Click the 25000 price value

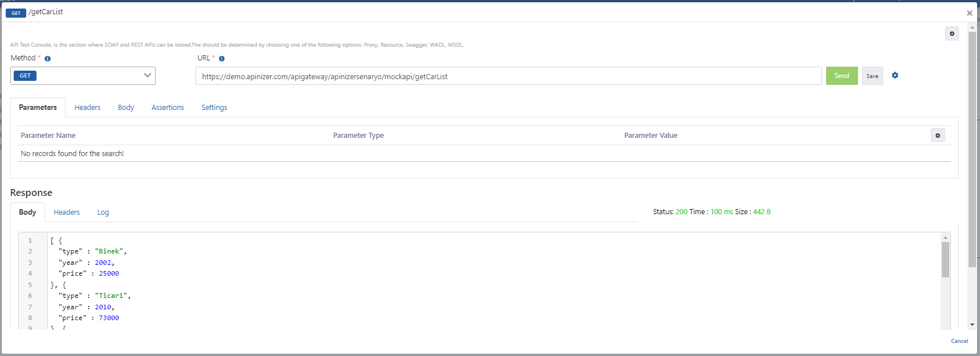(x=109, y=273)
